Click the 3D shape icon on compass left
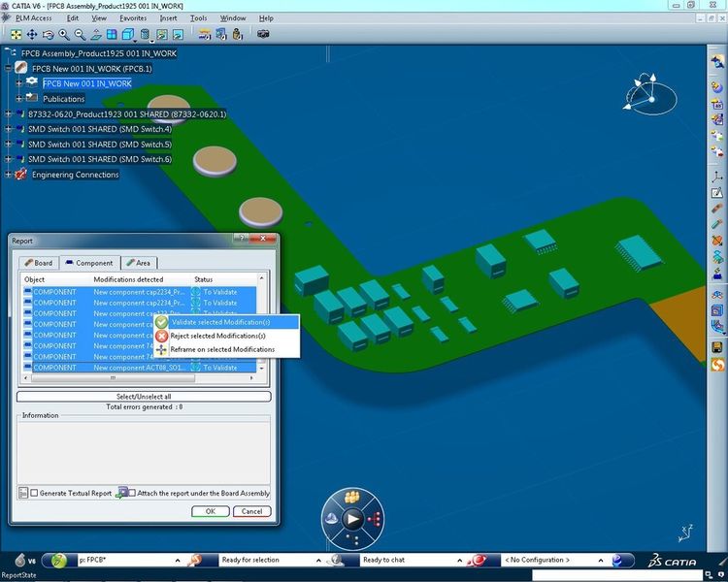The height and width of the screenshot is (582, 728). [x=331, y=519]
